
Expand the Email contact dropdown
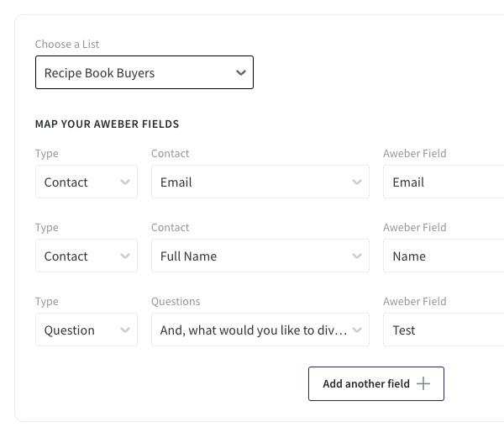[x=260, y=182]
